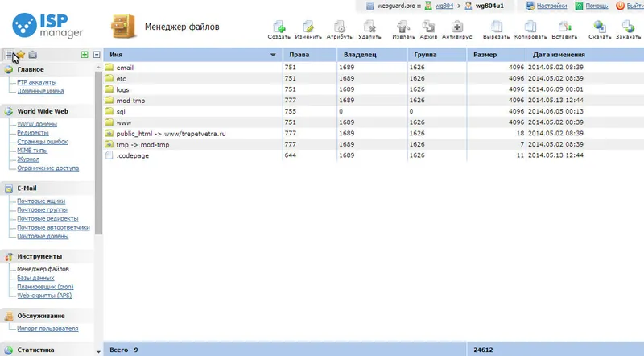Collapse the Обслуживание sidebar section

[x=41, y=316]
